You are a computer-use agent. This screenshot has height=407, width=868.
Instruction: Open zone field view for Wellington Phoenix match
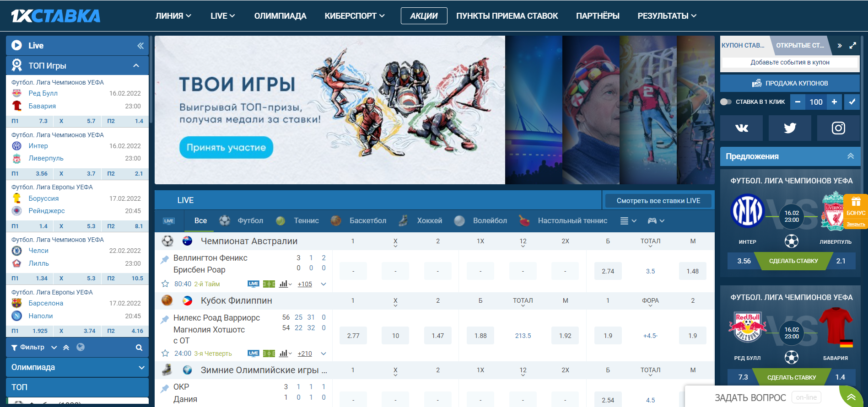[269, 284]
